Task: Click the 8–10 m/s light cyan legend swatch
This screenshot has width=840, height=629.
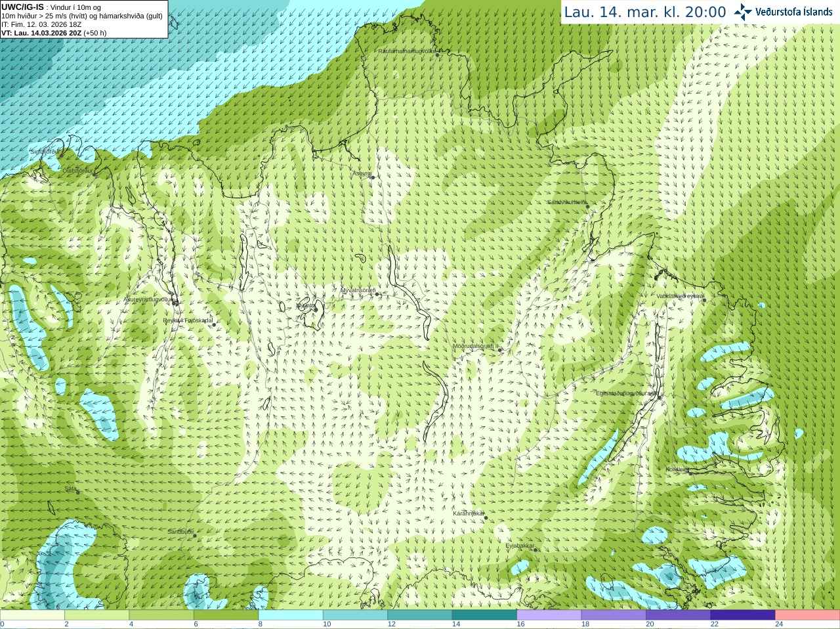Action: 291,615
